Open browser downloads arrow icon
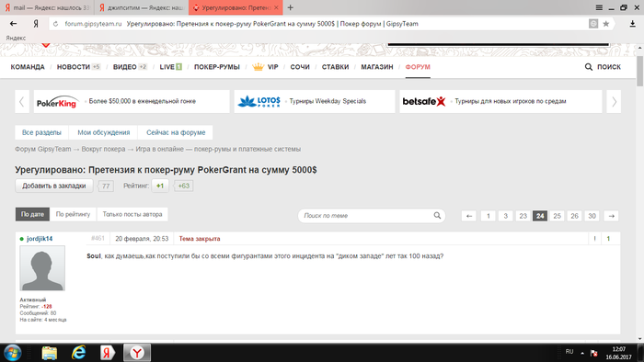Viewport: 644px width, 362px height. [633, 24]
